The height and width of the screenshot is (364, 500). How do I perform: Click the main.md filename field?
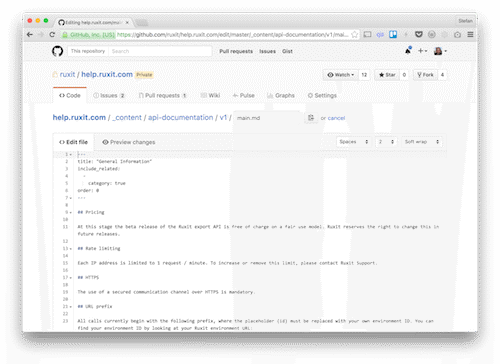coord(268,118)
